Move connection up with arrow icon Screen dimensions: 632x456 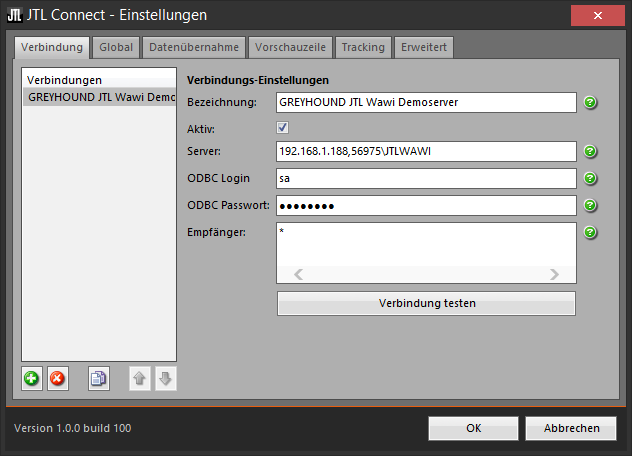point(139,379)
